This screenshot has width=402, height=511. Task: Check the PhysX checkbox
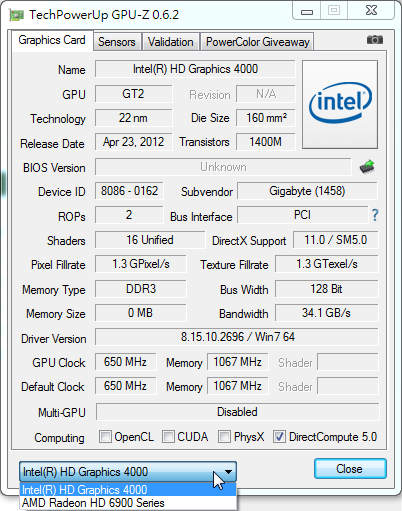tap(224, 437)
